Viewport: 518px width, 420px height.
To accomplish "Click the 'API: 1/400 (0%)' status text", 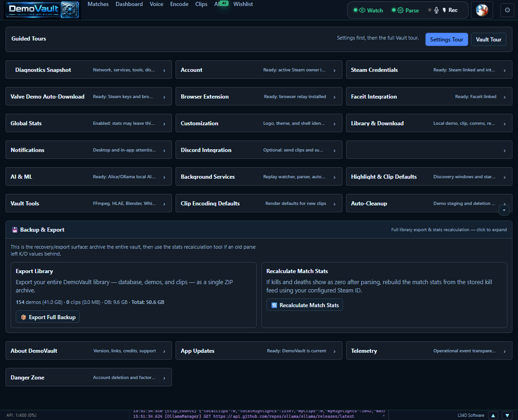I will (x=22, y=415).
